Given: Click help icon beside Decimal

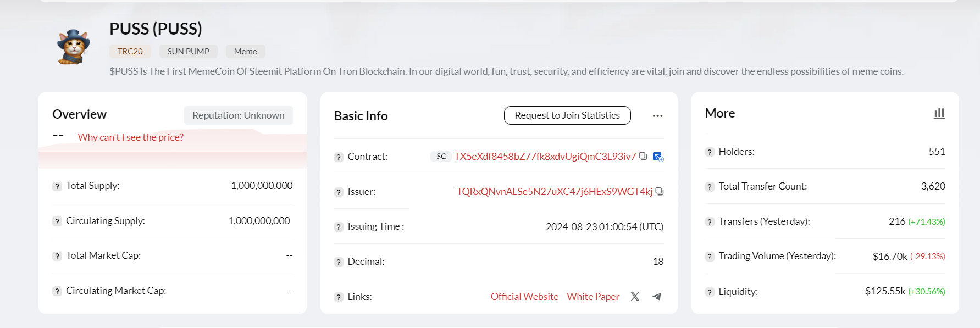Looking at the screenshot, I should [x=339, y=262].
